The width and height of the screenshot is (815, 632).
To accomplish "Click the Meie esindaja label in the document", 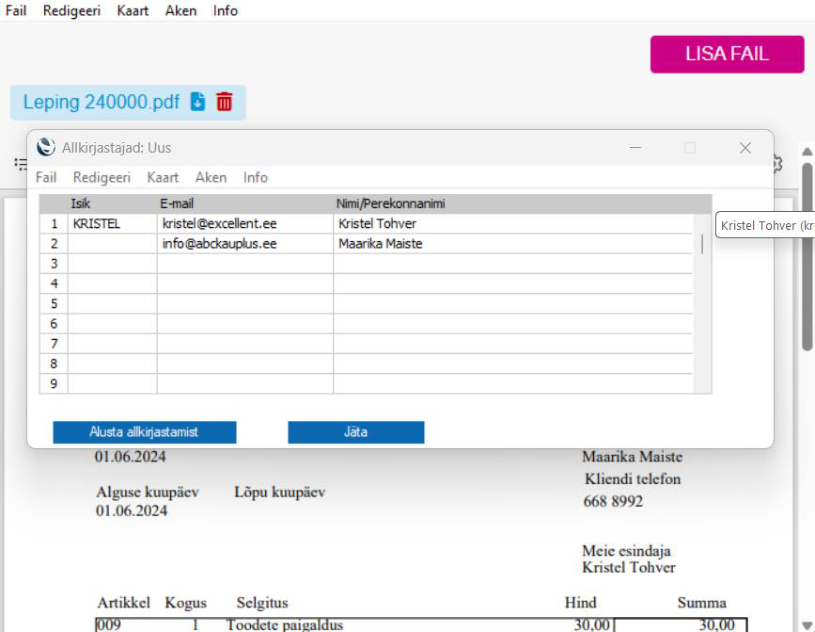I will click(x=626, y=550).
